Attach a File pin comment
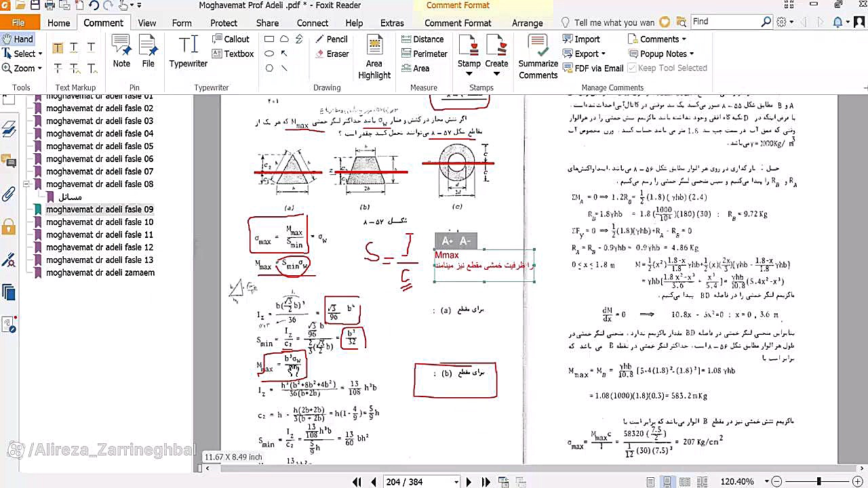 pyautogui.click(x=148, y=52)
